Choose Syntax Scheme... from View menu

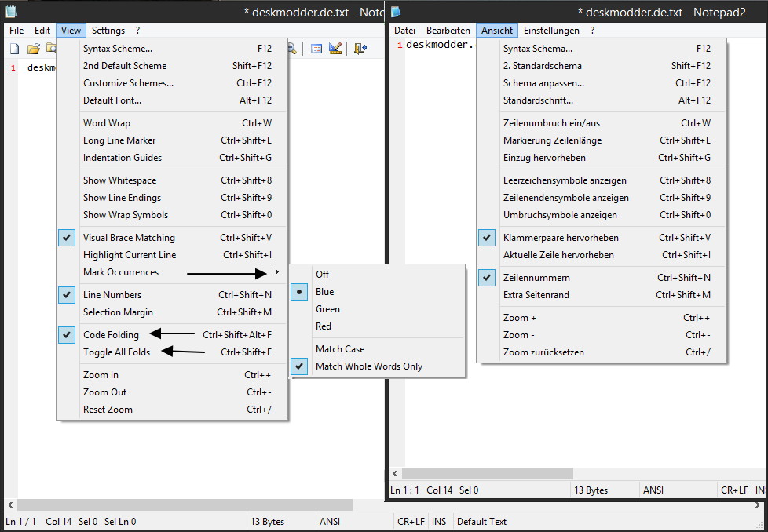(x=172, y=49)
